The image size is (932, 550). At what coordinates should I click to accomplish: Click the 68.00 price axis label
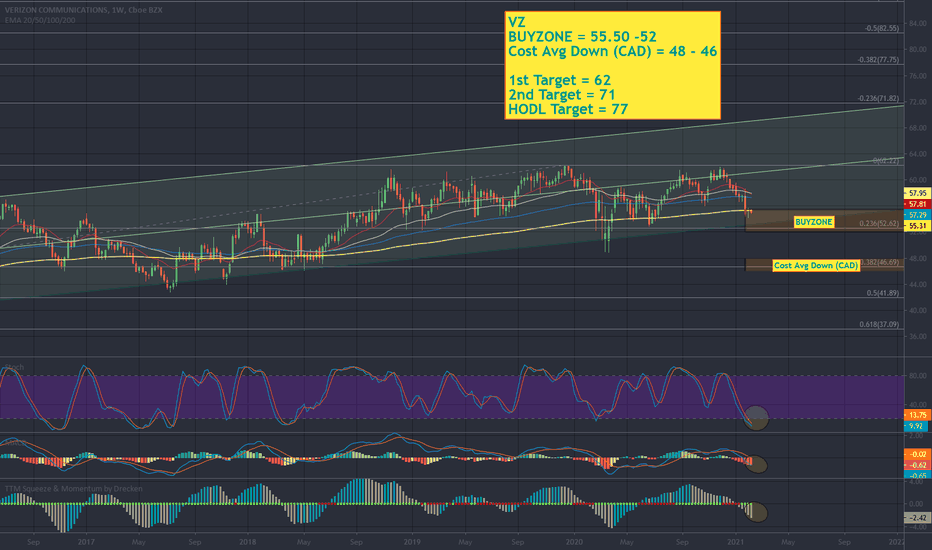click(917, 128)
